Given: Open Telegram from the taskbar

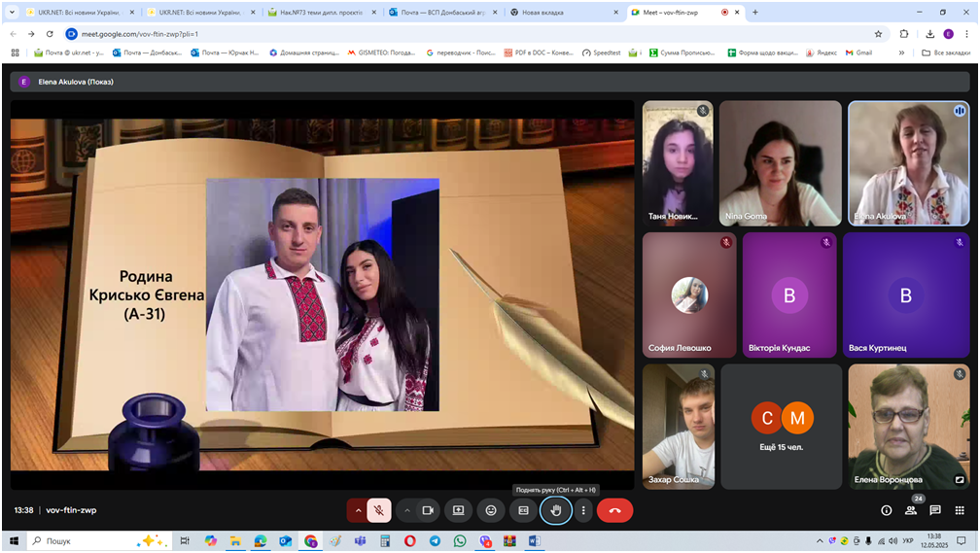Looking at the screenshot, I should tap(435, 541).
